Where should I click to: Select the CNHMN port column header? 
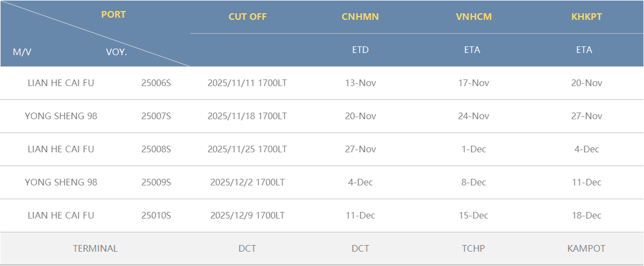pos(360,17)
